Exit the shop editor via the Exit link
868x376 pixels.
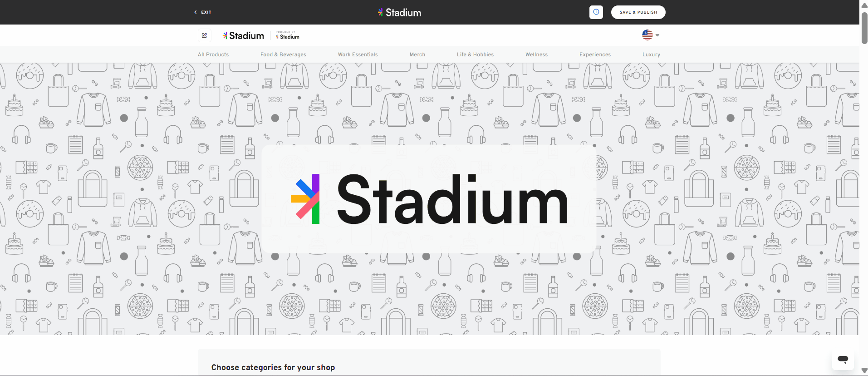(x=203, y=12)
